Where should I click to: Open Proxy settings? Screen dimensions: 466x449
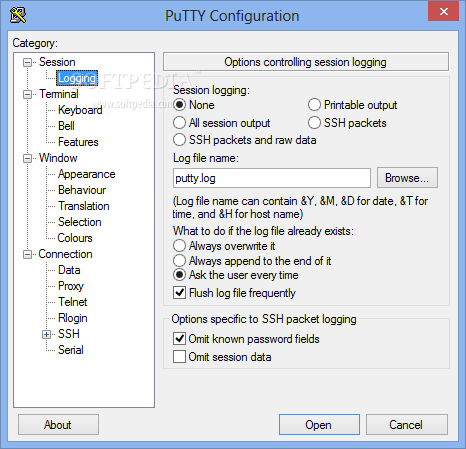[71, 286]
